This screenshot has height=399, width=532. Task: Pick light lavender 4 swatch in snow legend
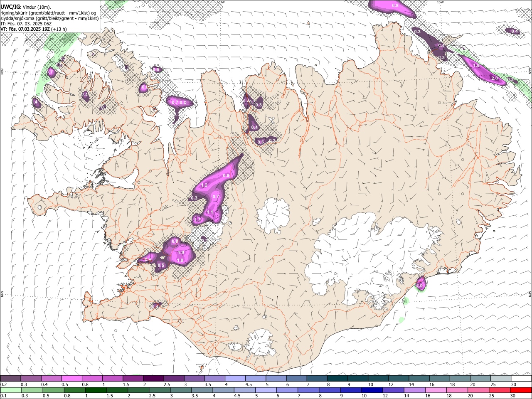click(234, 378)
